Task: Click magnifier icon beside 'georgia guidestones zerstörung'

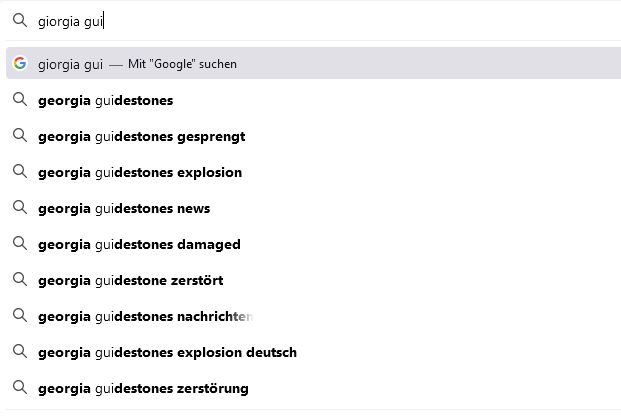Action: 19,388
